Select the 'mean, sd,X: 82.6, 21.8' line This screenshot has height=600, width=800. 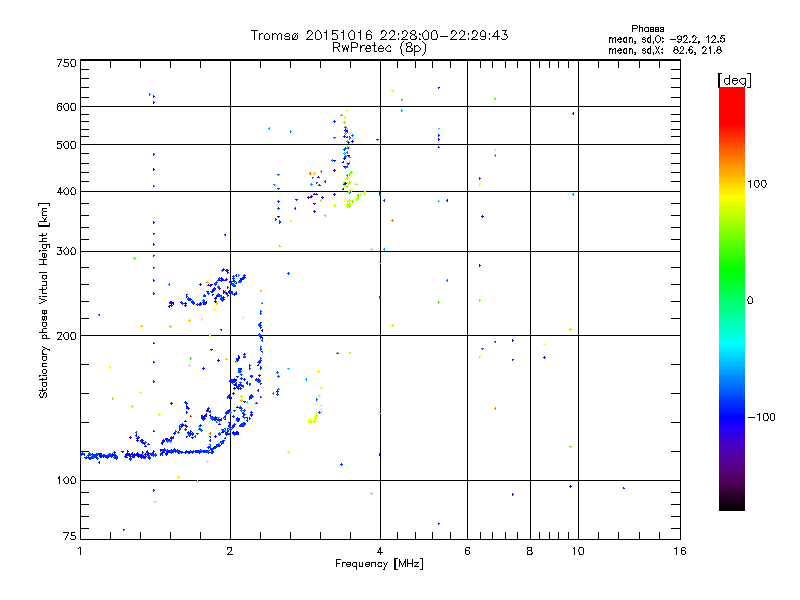tap(665, 50)
